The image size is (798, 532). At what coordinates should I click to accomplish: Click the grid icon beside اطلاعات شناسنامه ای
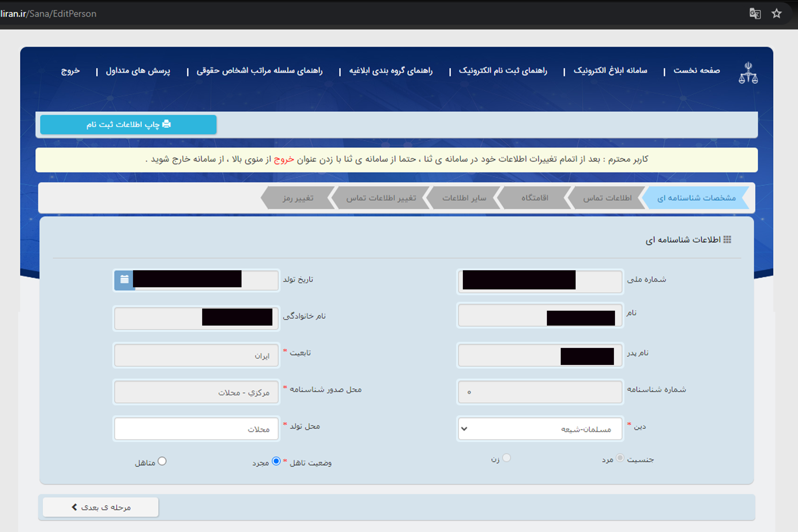[727, 240]
